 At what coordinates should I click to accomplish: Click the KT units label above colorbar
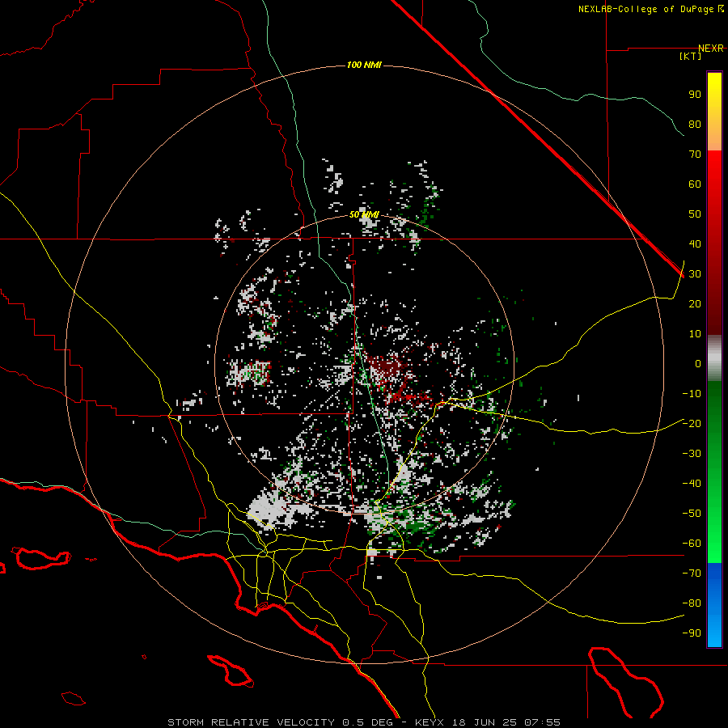point(691,56)
